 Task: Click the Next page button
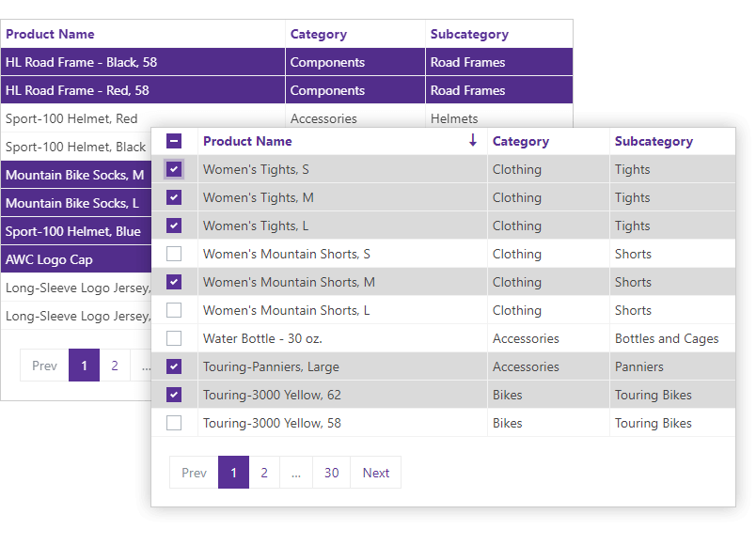376,473
